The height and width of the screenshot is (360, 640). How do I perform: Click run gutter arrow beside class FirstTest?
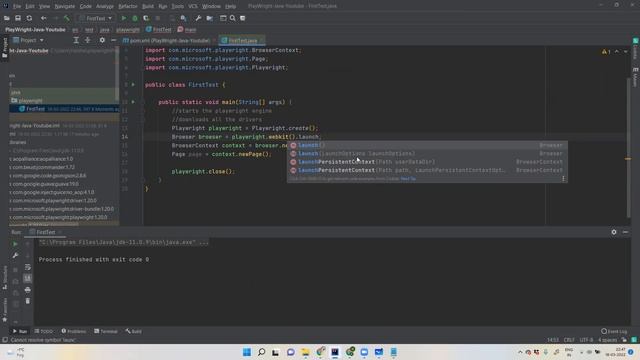coord(133,84)
